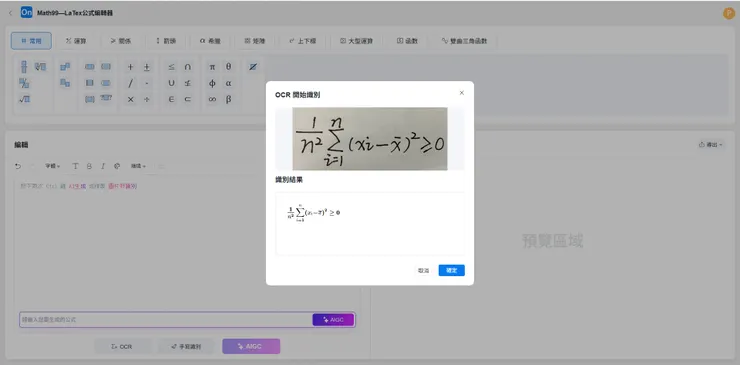Viewport: 740px width, 365px height.
Task: Toggle italic I in the editor toolbar
Action: pos(103,166)
